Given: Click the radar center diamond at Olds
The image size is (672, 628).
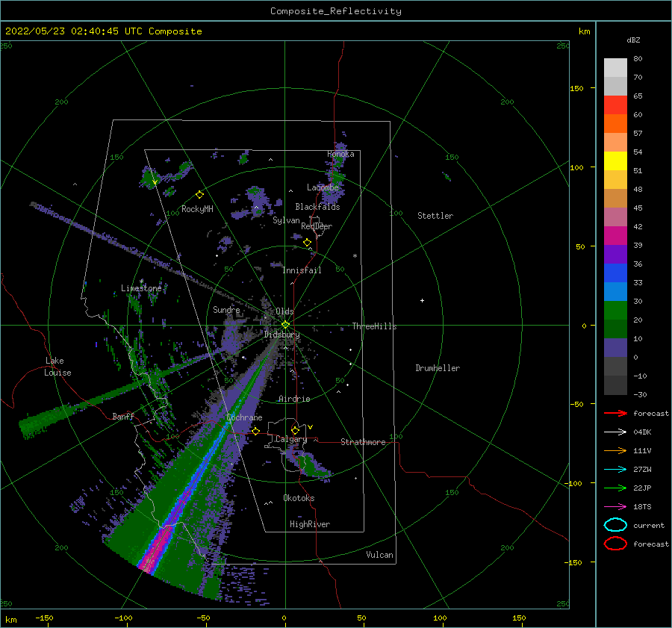Looking at the screenshot, I should (285, 325).
